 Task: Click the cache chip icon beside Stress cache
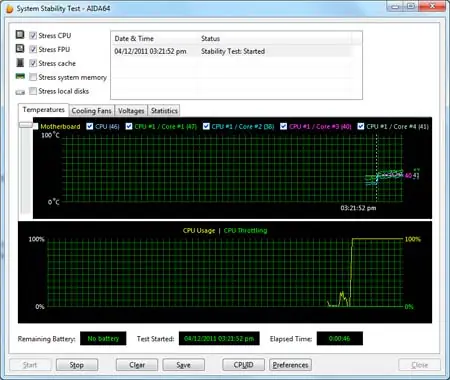(20, 63)
